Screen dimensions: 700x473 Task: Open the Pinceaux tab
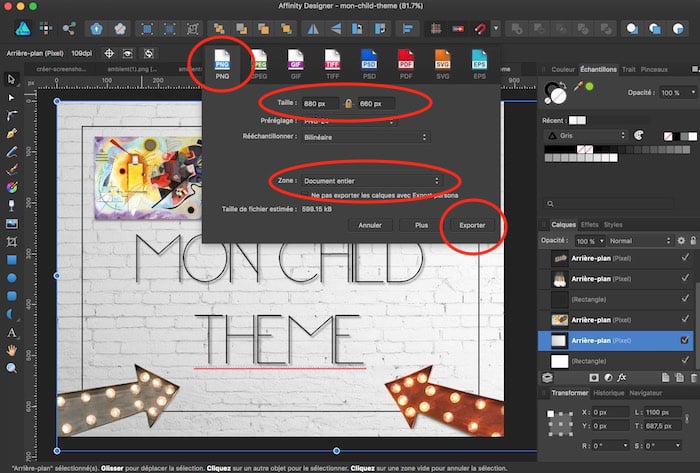point(654,70)
